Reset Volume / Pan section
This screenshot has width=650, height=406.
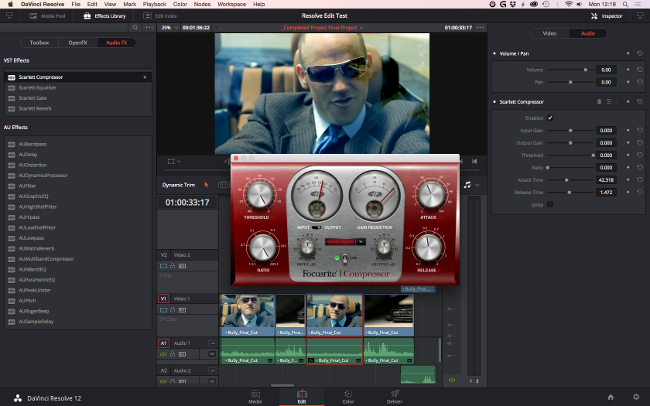pyautogui.click(x=640, y=53)
